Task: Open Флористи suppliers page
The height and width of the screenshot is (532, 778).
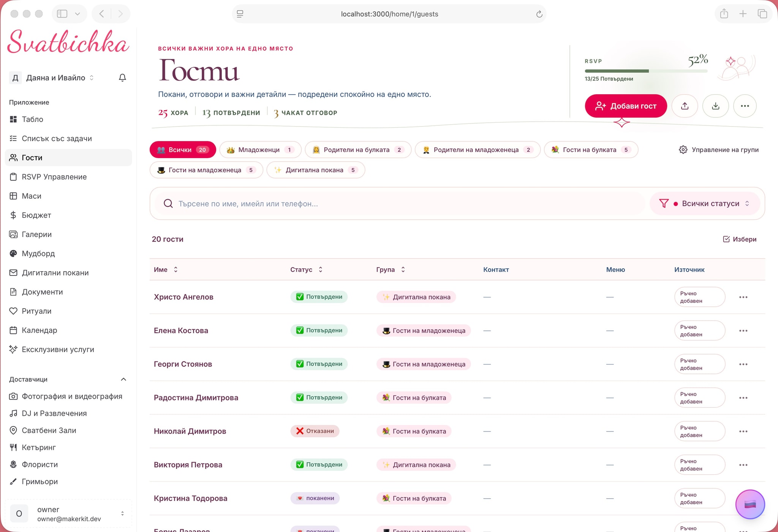Action: tap(68, 464)
